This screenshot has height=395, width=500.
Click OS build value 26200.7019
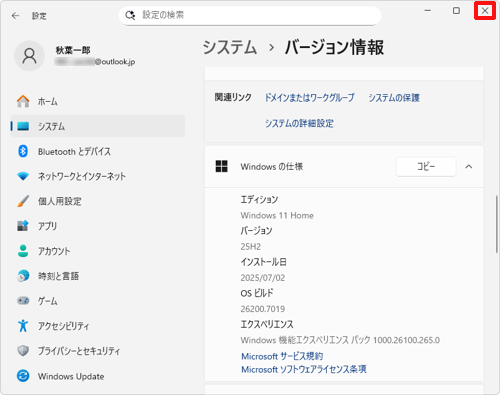[263, 309]
